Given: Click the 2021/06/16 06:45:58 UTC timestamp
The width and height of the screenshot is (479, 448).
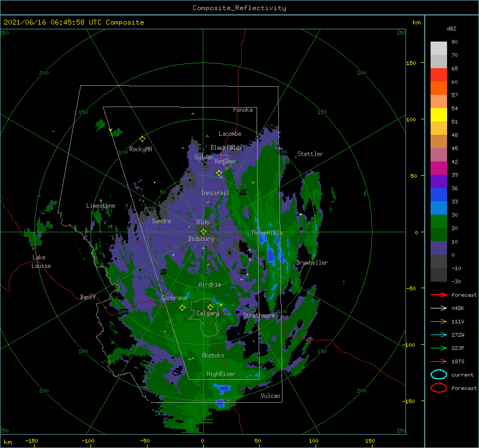Looking at the screenshot, I should coord(53,22).
